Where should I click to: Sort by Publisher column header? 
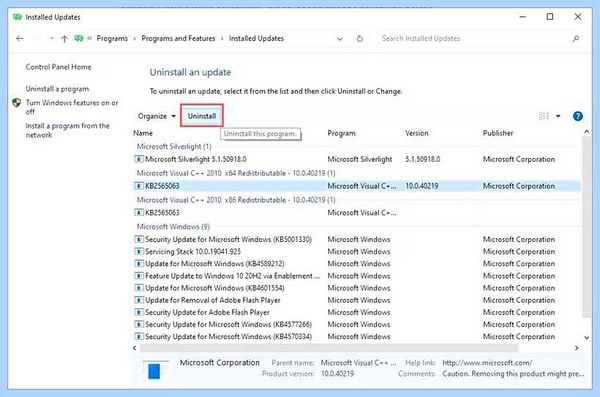click(x=498, y=133)
